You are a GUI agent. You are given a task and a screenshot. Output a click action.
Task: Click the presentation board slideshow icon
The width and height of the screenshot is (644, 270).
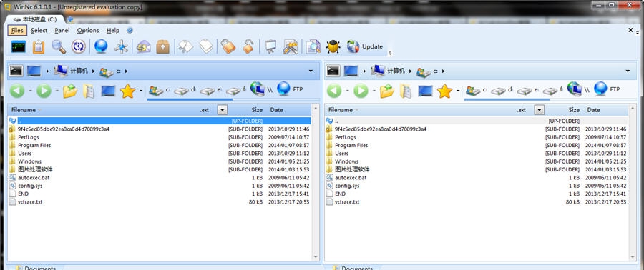click(x=270, y=46)
